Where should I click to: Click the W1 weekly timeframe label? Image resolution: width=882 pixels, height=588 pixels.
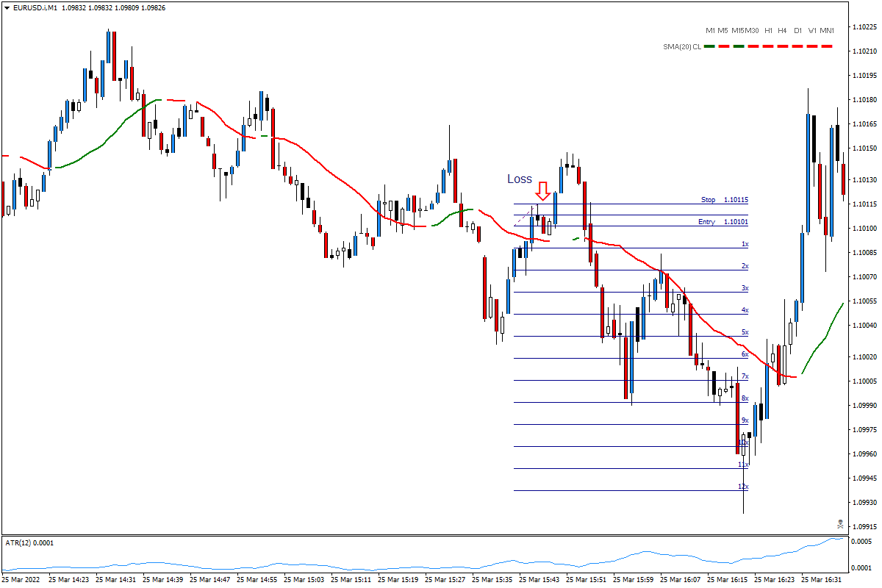[813, 31]
